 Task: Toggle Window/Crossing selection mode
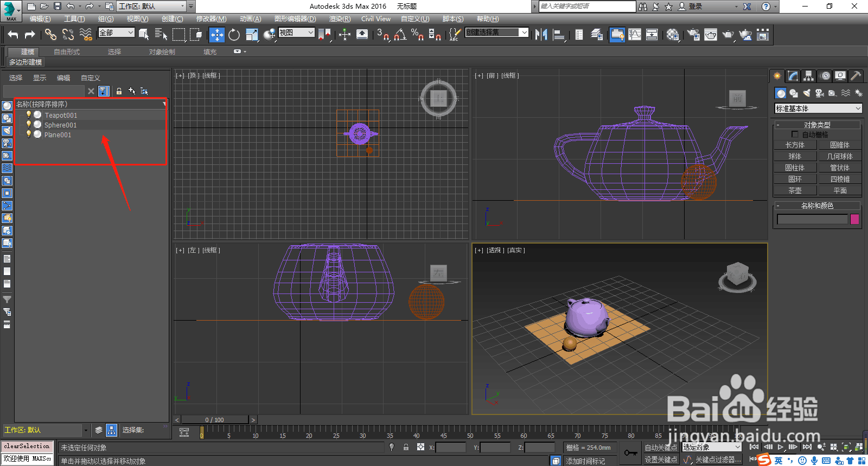(x=196, y=35)
